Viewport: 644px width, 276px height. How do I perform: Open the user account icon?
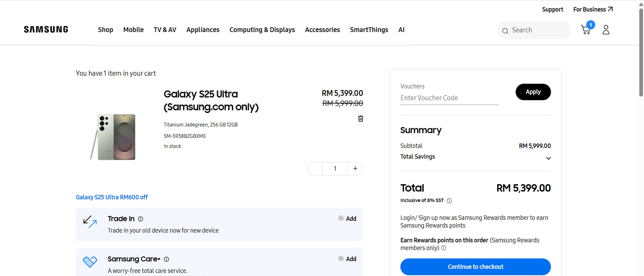(x=606, y=30)
